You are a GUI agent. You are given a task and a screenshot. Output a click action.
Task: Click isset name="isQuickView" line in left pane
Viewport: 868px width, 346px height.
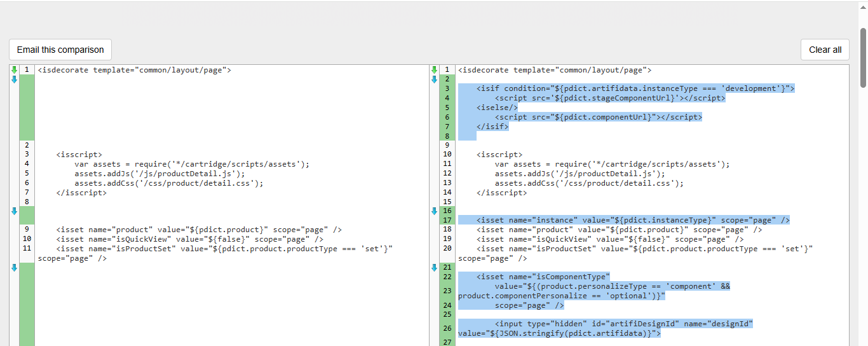click(190, 239)
